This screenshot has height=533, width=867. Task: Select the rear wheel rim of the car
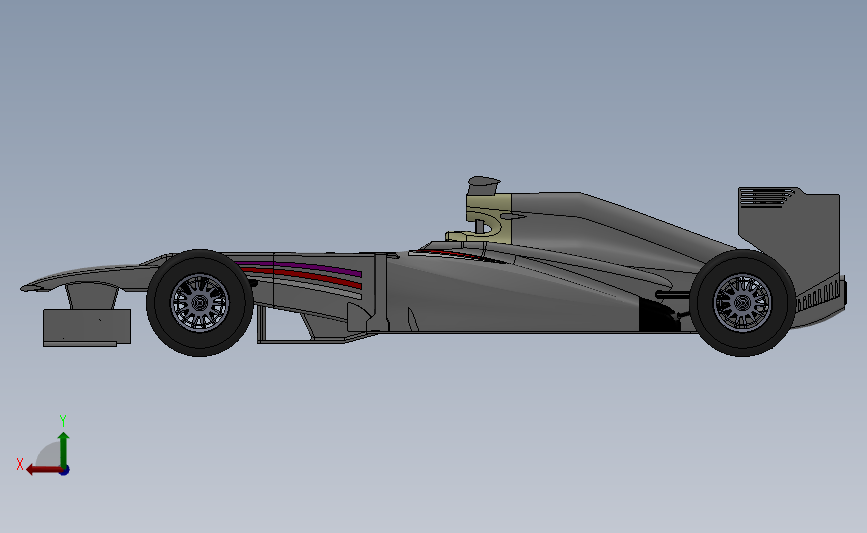pyautogui.click(x=743, y=303)
